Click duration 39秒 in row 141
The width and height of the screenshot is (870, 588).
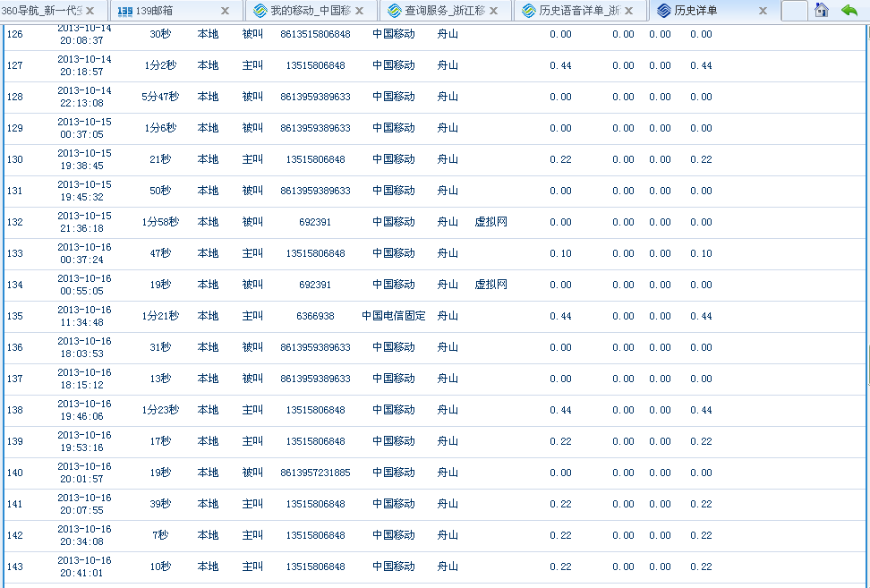point(160,504)
